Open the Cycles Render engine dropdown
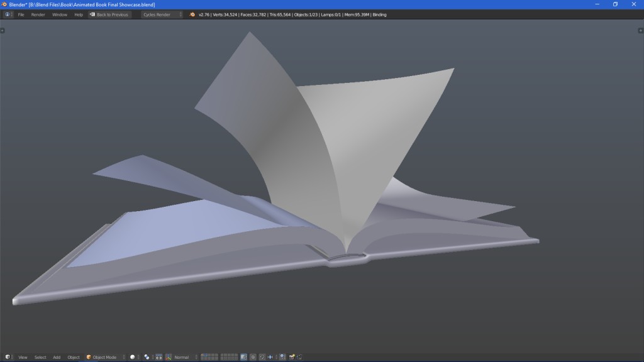Image resolution: width=644 pixels, height=362 pixels. 159,14
